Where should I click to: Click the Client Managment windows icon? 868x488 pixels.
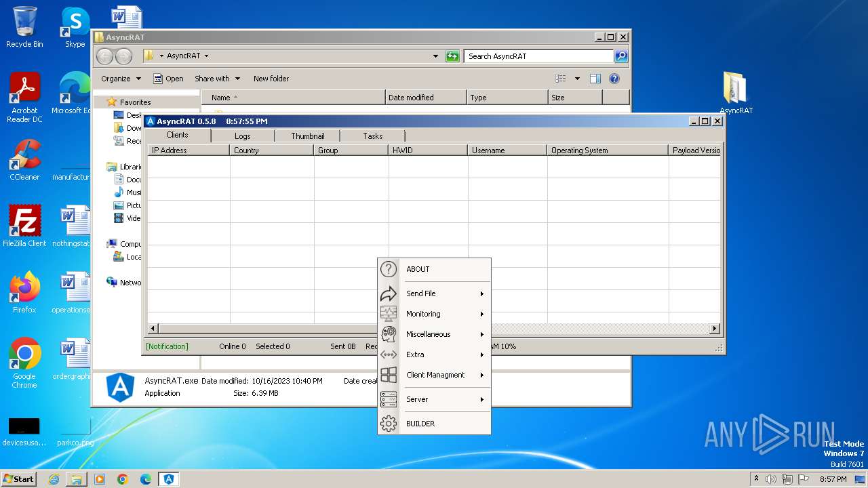389,375
